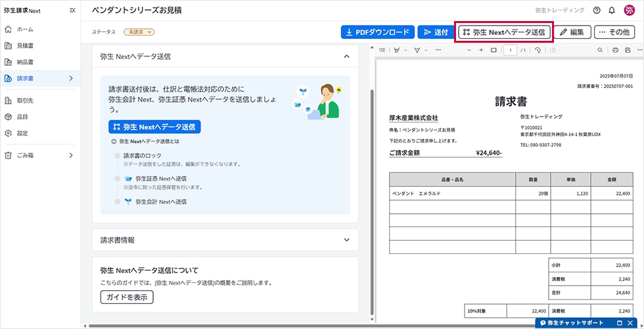Collapse the sidebar with the menu icon
Image resolution: width=644 pixels, height=329 pixels.
(x=72, y=11)
